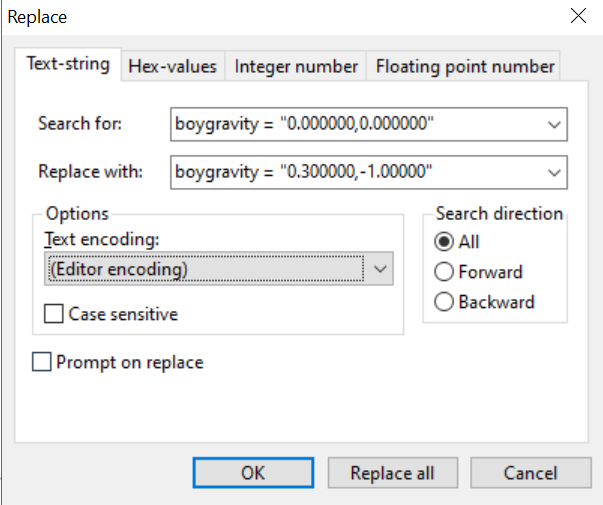Tick the Prompt on replace checkbox
603x505 pixels.
[42, 362]
